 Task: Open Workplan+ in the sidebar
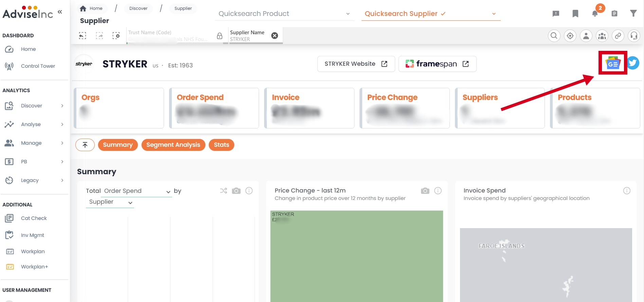click(x=34, y=267)
